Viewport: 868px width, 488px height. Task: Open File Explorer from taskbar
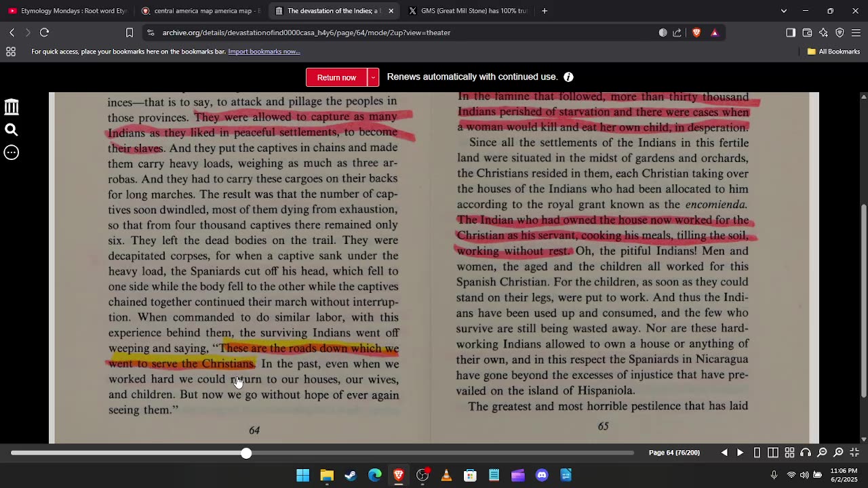click(327, 475)
